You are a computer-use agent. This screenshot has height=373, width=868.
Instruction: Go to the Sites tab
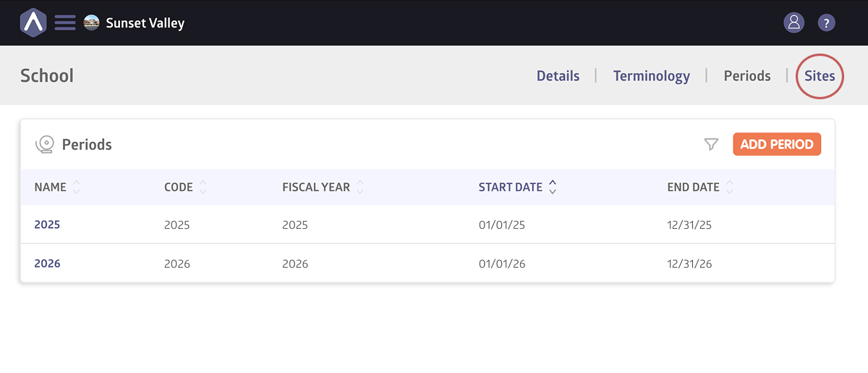[x=820, y=76]
